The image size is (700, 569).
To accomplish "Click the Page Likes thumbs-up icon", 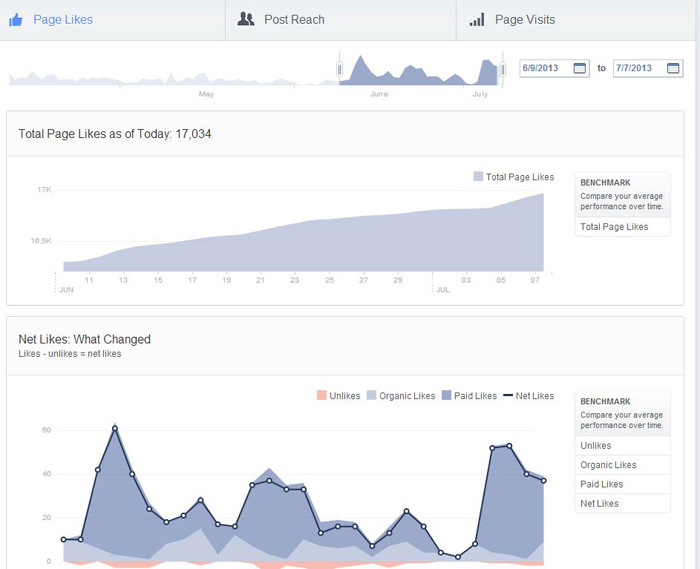I will (16, 20).
